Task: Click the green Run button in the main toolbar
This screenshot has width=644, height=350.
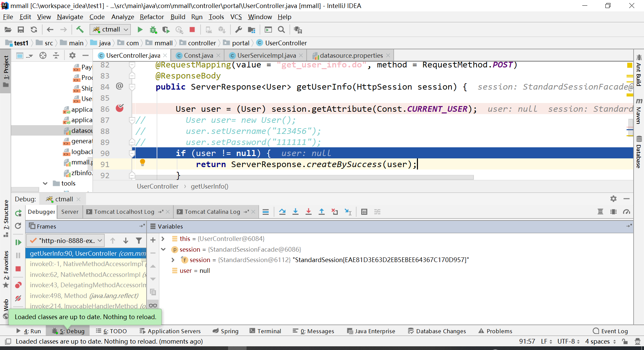Action: 140,30
